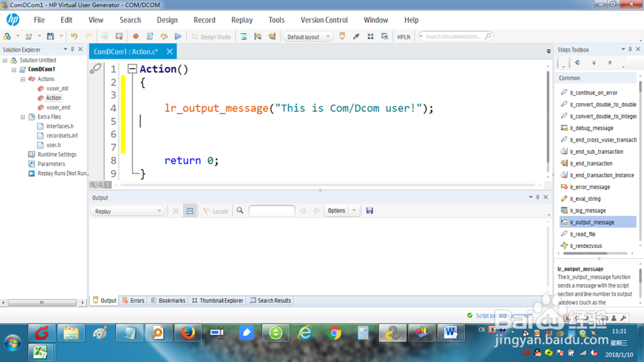Screen dimensions: 644x362
Task: Select lr_error_message in Steps Toolbox
Action: (590, 187)
